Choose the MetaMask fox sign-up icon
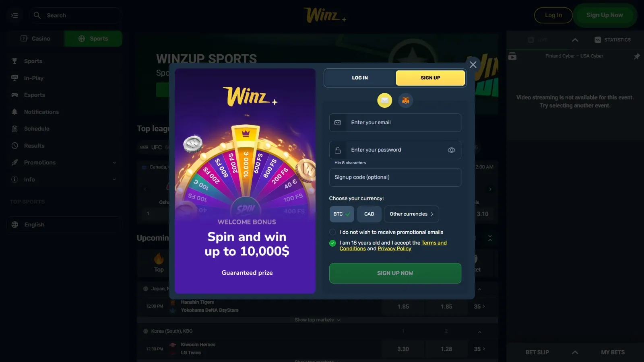 pos(406,101)
